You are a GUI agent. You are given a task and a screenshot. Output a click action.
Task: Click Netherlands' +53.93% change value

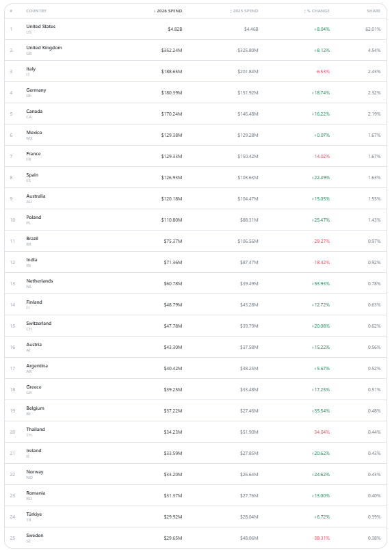pos(320,283)
